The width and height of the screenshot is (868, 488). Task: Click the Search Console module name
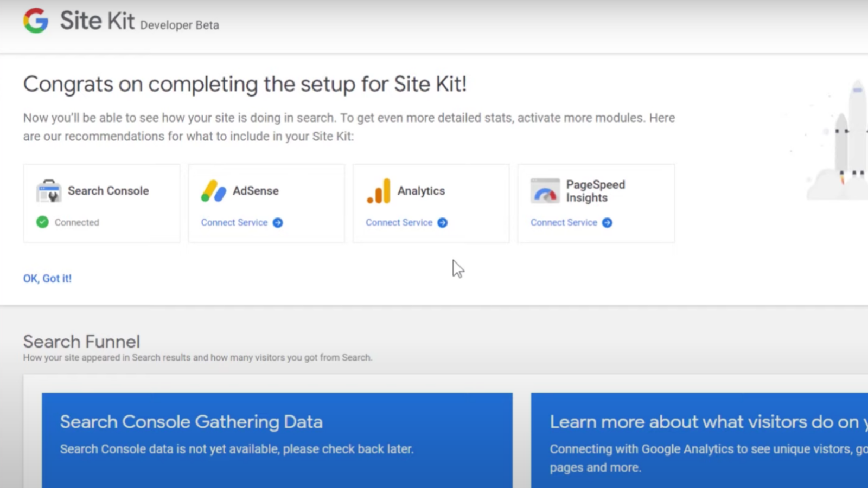(108, 191)
